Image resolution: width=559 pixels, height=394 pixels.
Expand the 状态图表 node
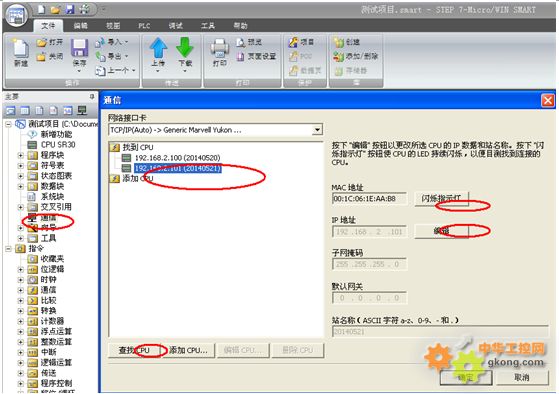[x=21, y=176]
